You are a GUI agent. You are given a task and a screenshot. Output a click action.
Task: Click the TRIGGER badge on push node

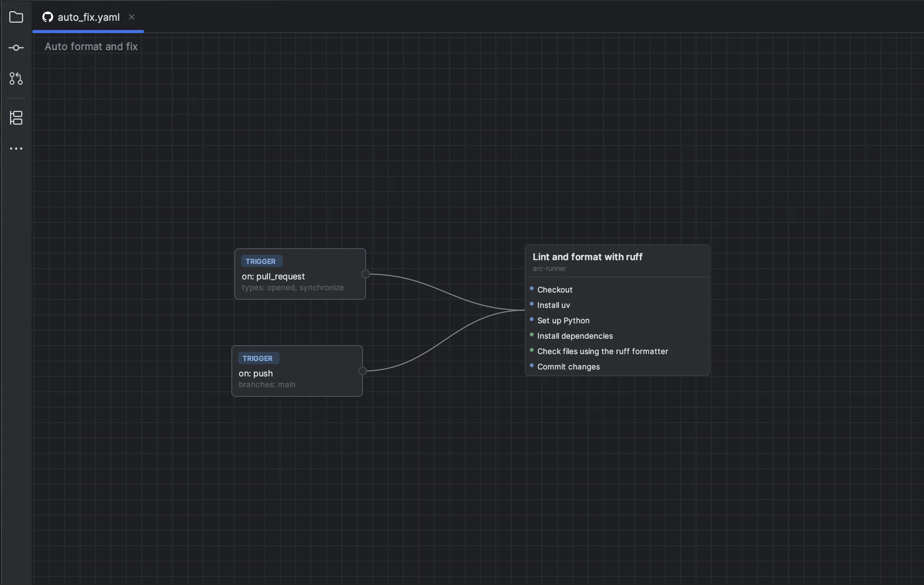pyautogui.click(x=258, y=358)
